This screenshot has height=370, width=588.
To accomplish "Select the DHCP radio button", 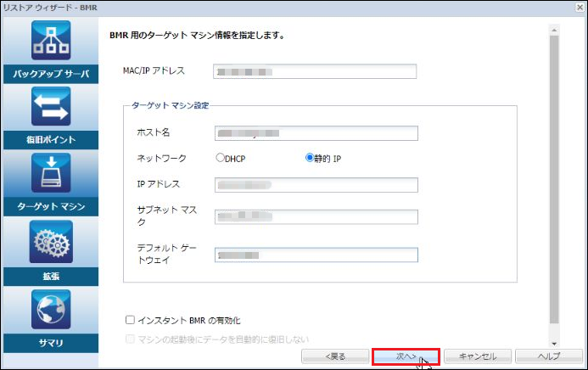I will (220, 158).
